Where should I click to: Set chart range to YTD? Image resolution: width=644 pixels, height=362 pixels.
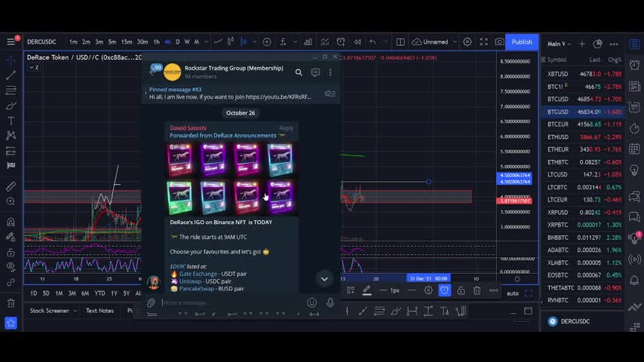point(100,293)
